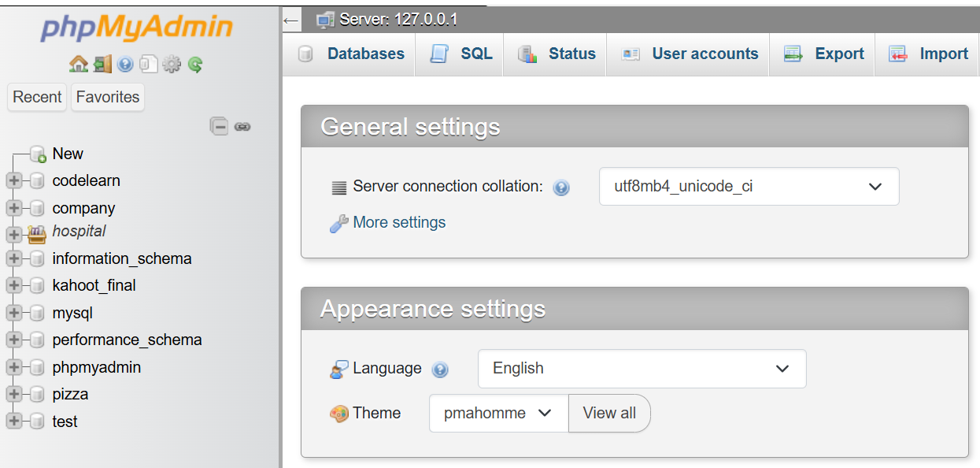Expand the pizza database node
Screen dimensions: 980x468
pyautogui.click(x=13, y=395)
